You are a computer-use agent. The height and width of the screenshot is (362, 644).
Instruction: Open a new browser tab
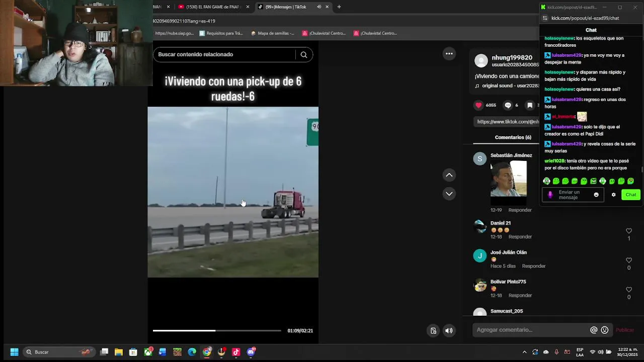coord(339,7)
